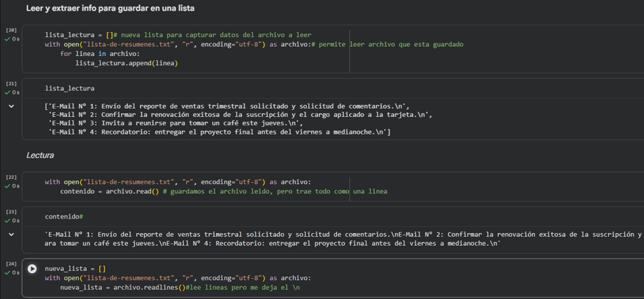
Task: Select the 'Lectura' italic heading cell
Action: pyautogui.click(x=41, y=155)
